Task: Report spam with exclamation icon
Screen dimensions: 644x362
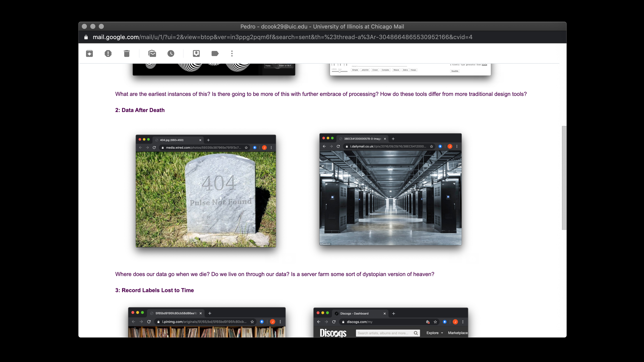Action: click(x=108, y=53)
